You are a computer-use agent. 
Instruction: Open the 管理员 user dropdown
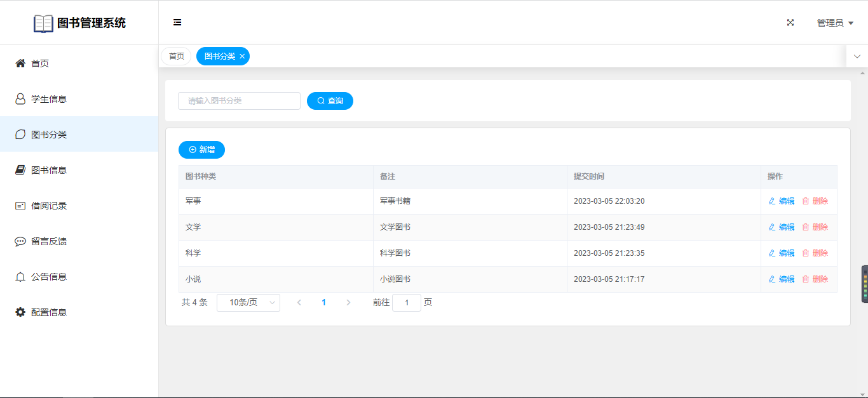point(834,23)
